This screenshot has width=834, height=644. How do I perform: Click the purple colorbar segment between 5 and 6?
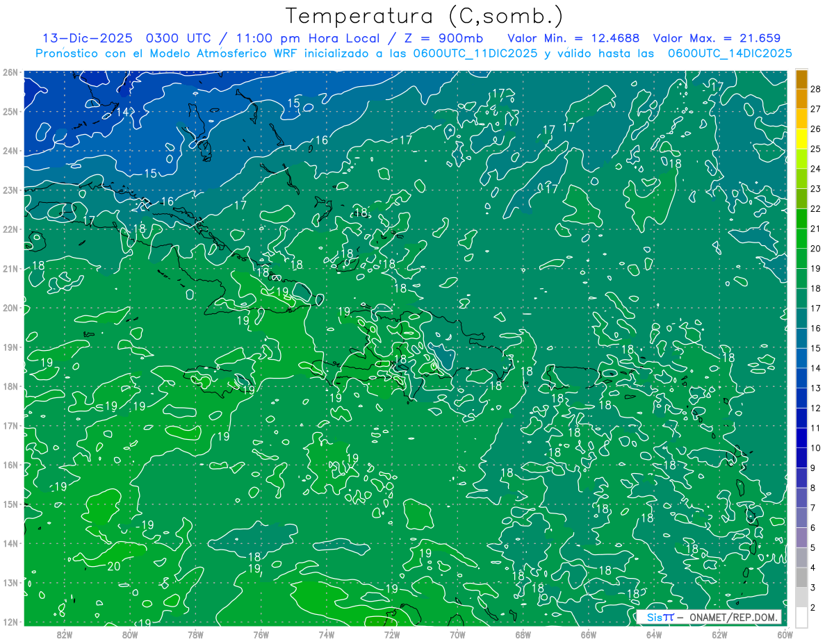click(x=801, y=538)
